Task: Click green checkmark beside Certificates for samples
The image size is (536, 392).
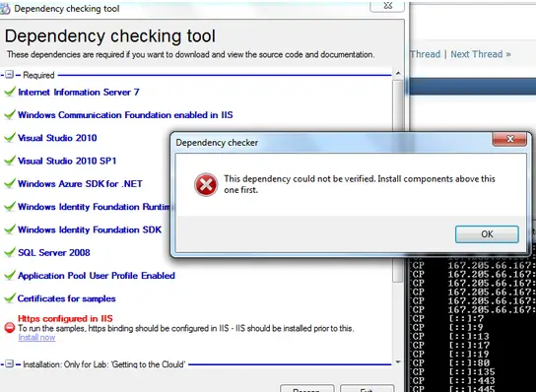Action: tap(10, 298)
